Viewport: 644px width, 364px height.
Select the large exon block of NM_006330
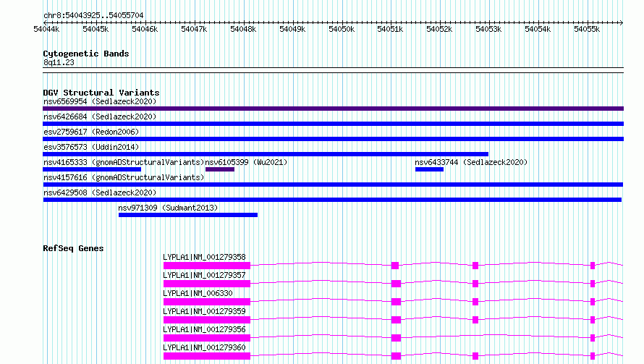pos(207,302)
